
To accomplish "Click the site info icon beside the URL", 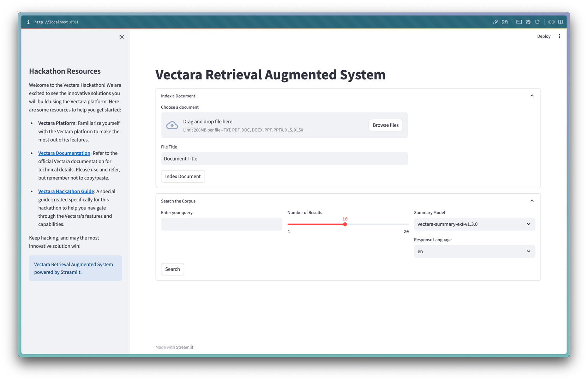I will [x=28, y=22].
